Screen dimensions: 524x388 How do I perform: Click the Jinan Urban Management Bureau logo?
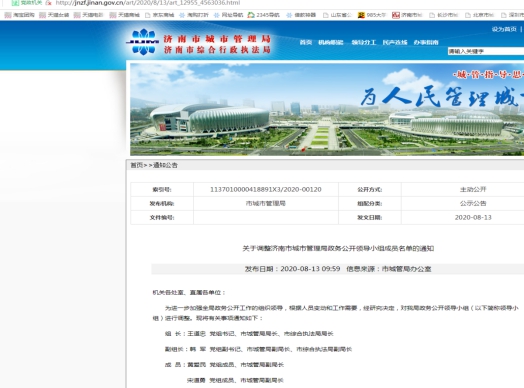(x=143, y=42)
